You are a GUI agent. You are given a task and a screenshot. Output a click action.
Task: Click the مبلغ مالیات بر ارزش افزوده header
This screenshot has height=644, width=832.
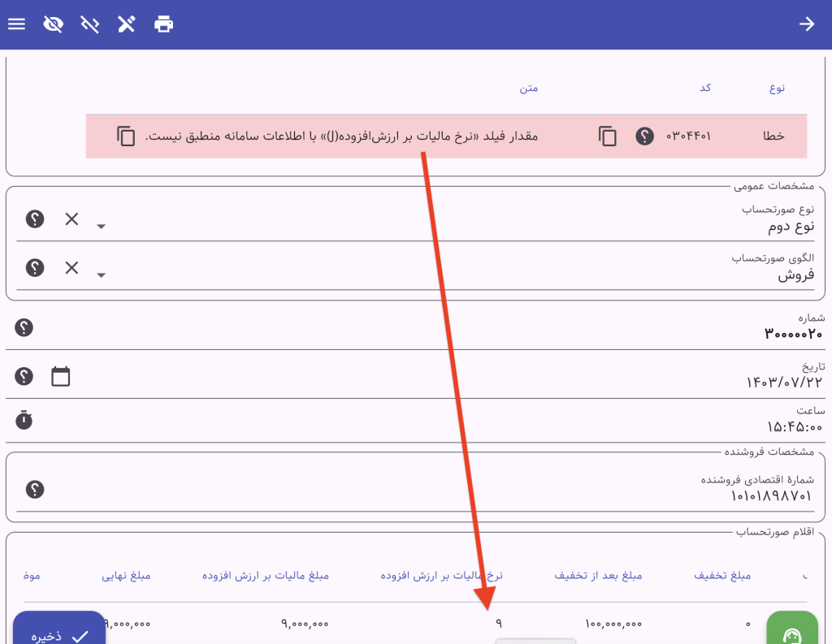click(x=266, y=576)
